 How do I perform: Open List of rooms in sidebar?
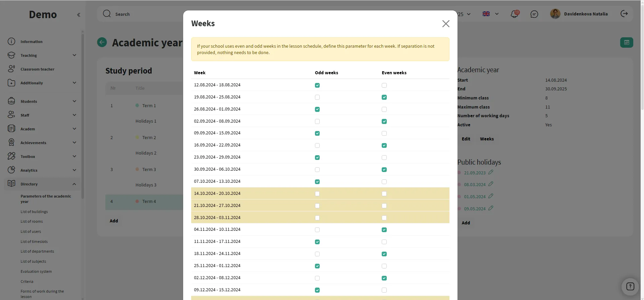click(x=32, y=222)
